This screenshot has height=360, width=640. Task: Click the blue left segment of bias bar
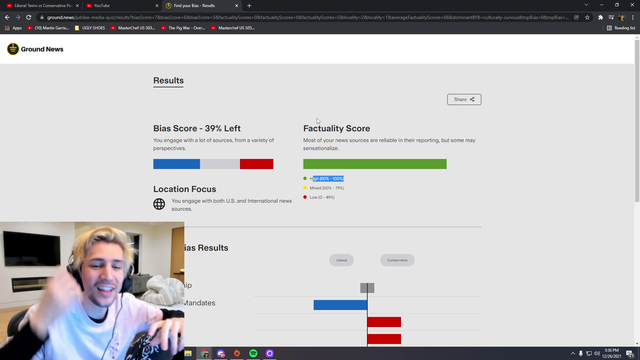[x=176, y=164]
